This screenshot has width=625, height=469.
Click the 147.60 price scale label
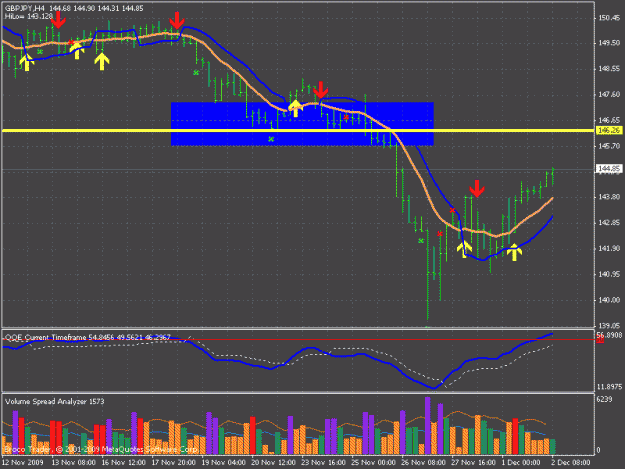[x=609, y=94]
